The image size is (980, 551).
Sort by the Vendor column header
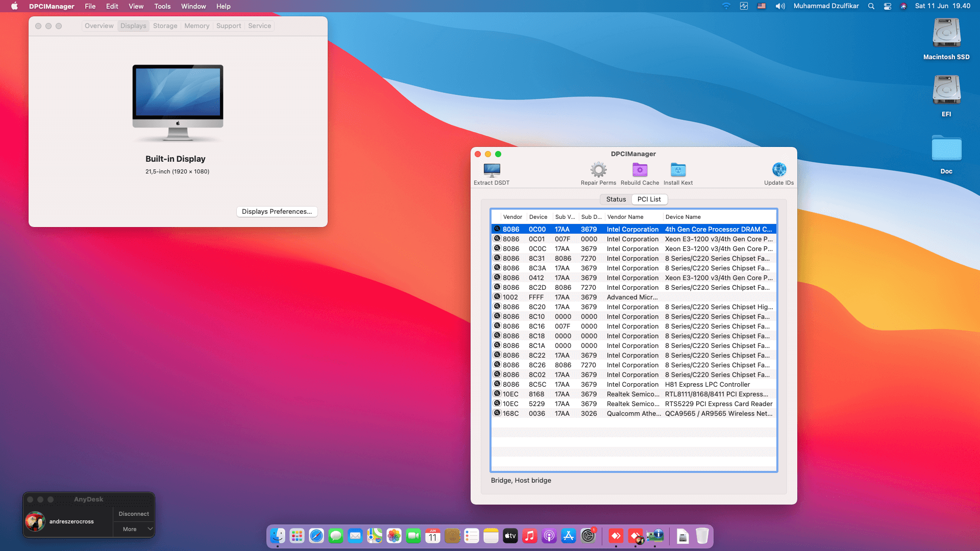512,217
